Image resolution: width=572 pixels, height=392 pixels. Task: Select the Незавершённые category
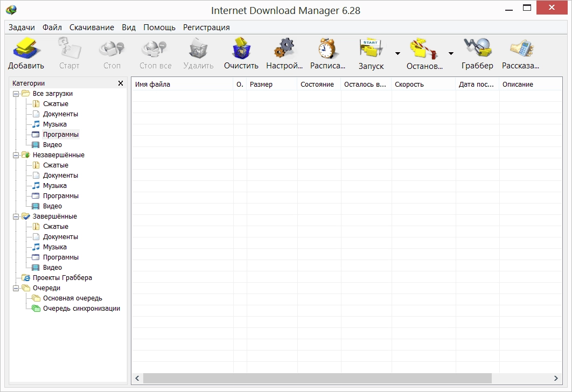pos(58,155)
